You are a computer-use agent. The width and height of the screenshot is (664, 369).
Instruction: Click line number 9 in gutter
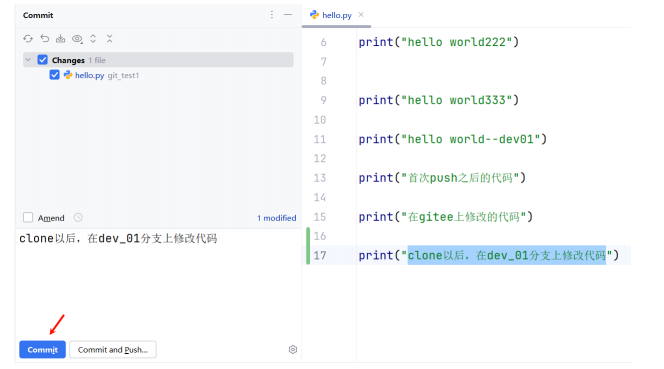[x=324, y=100]
